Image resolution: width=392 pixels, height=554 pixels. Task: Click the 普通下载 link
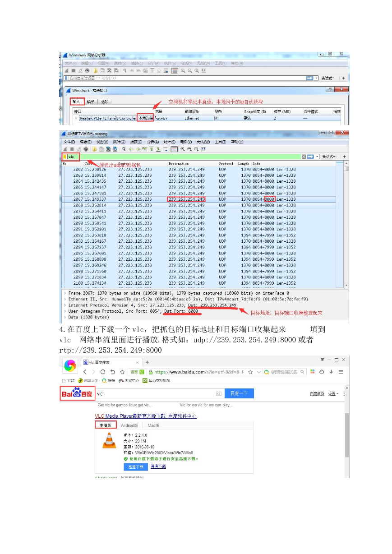point(158,466)
